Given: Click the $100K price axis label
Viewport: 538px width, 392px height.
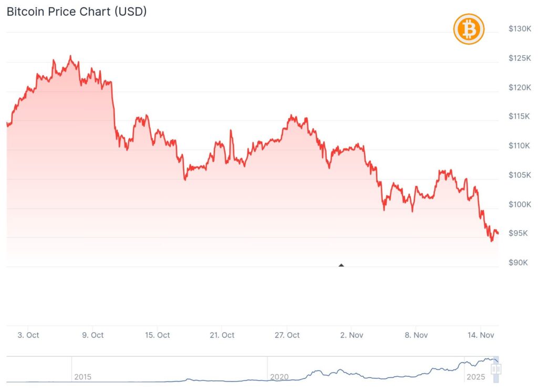Looking at the screenshot, I should pos(520,204).
